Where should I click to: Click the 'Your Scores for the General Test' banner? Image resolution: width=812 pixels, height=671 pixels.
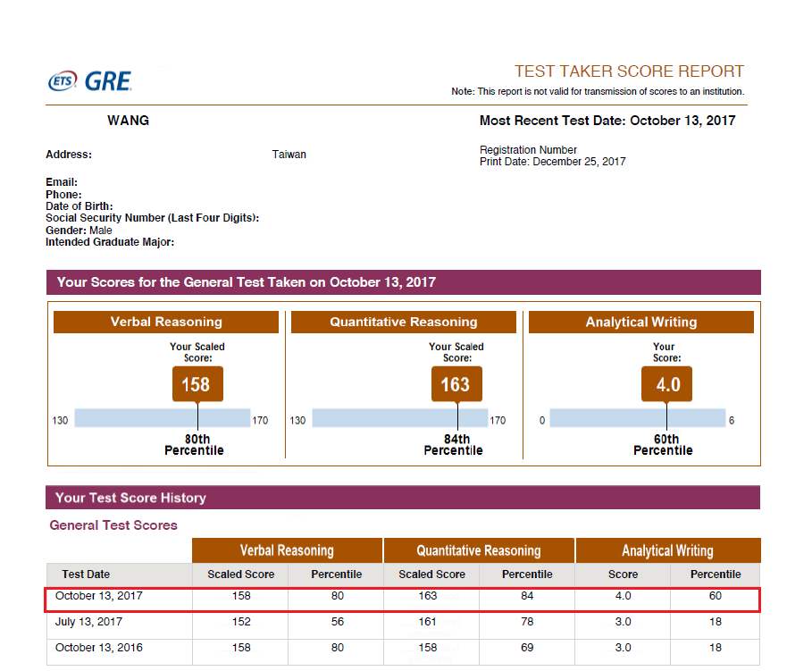[404, 282]
